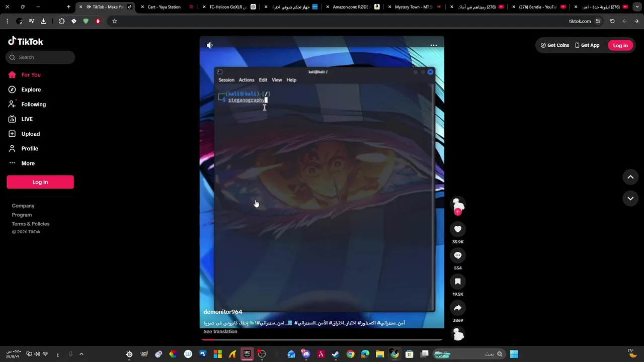Expand Terms & Policies footer section
The width and height of the screenshot is (644, 362).
[x=31, y=224]
